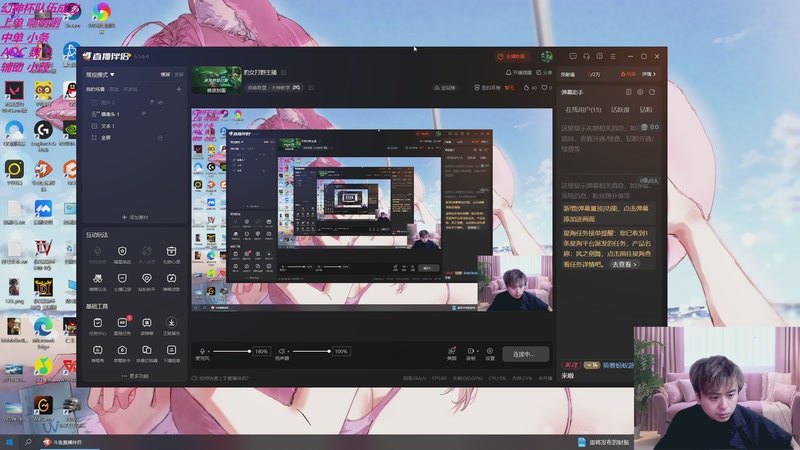This screenshot has height=450, width=800.
Task: Open the hamburger menu icon in title bar
Action: pyautogui.click(x=613, y=56)
